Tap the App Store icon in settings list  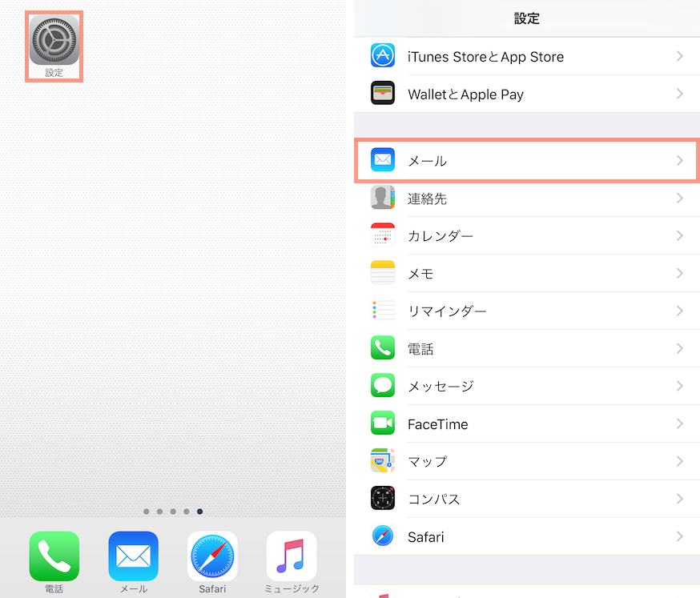(383, 55)
